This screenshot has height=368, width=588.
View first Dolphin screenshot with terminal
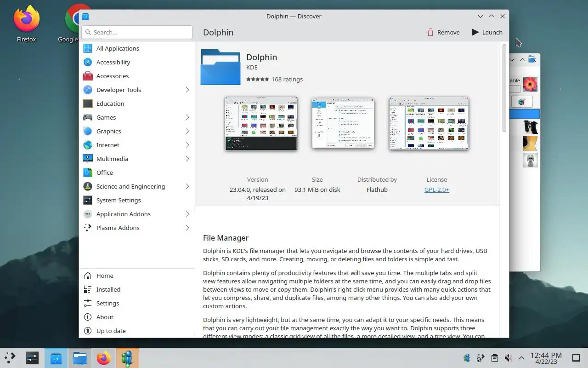click(261, 123)
